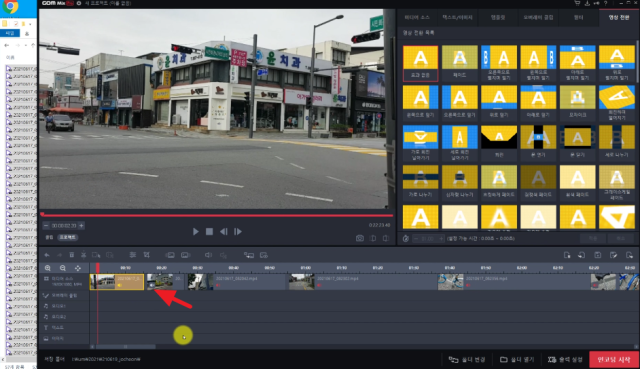Pick the 흰색 페이드 transition
Screen dimensions: 640x369
578,182
